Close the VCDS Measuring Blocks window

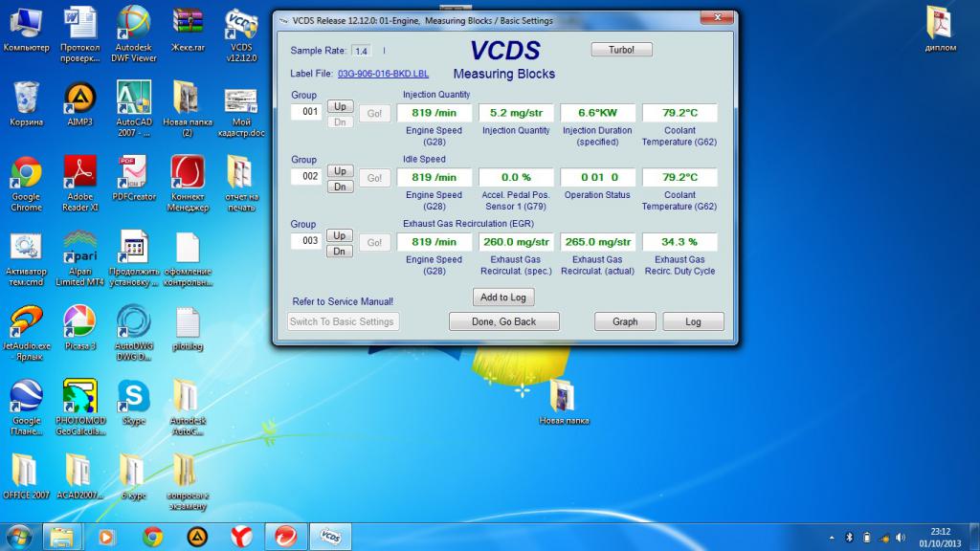pyautogui.click(x=717, y=17)
